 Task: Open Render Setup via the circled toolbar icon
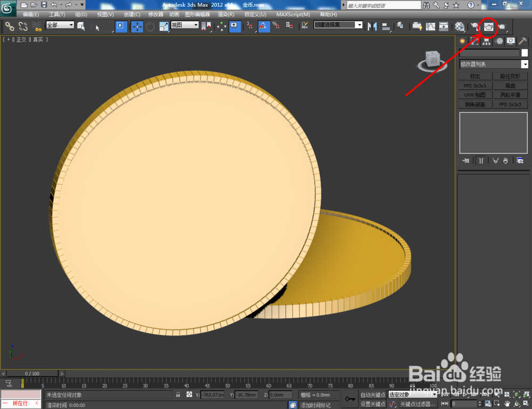click(489, 26)
